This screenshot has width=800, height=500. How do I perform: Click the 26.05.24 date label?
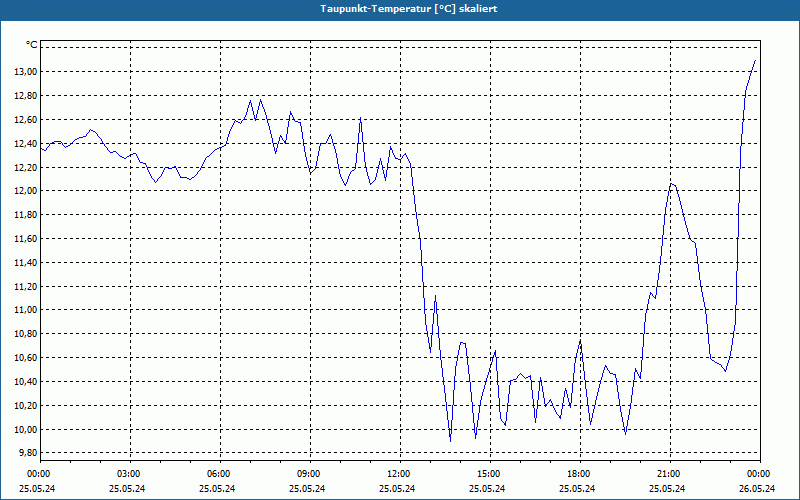point(757,488)
